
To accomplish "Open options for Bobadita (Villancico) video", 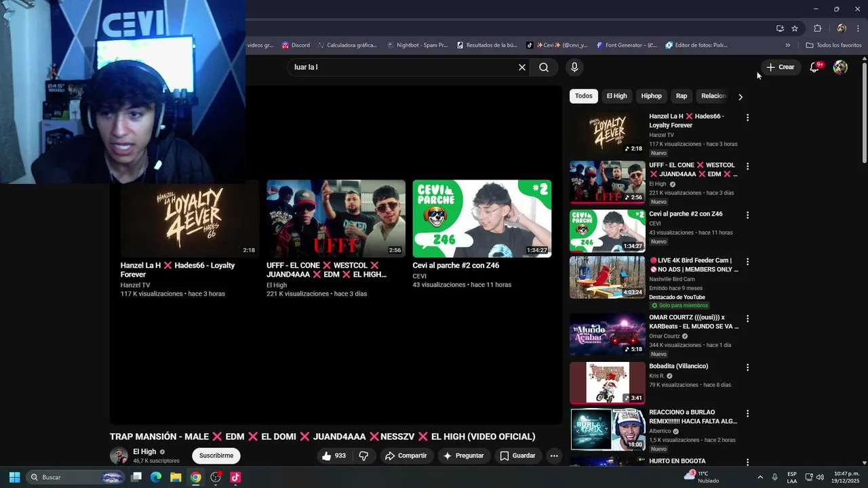I will tap(747, 367).
